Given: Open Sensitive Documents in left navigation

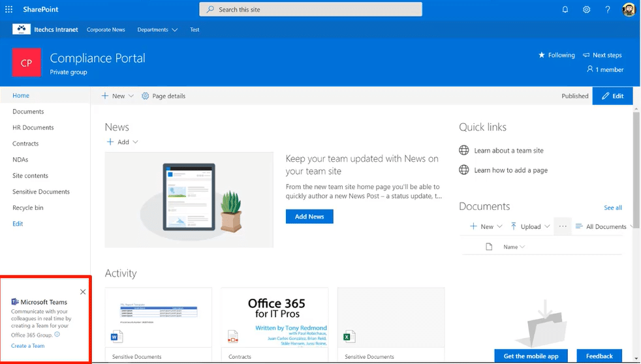Looking at the screenshot, I should (41, 191).
